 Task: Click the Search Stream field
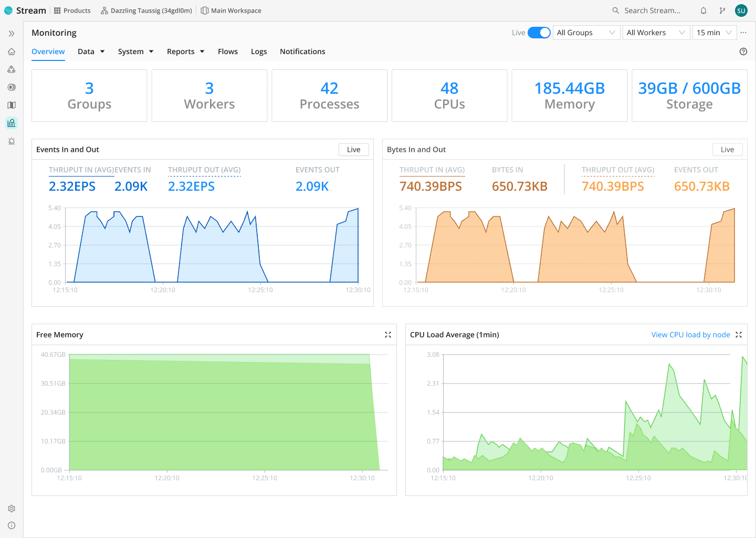point(652,11)
